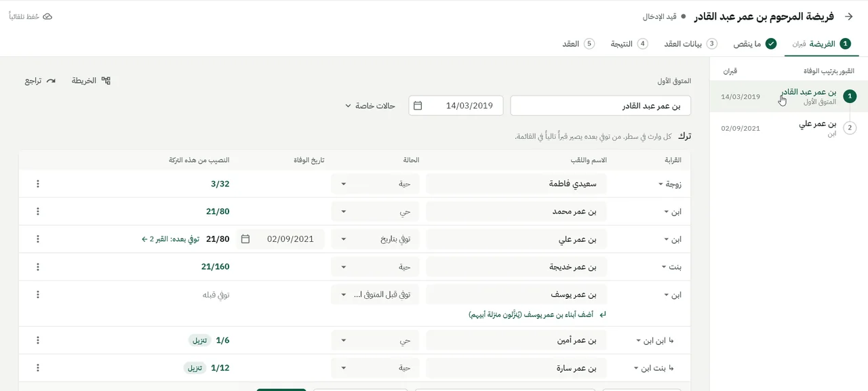868x391 pixels.
Task: Edit name field بن عمر علي in table
Action: coord(516,239)
